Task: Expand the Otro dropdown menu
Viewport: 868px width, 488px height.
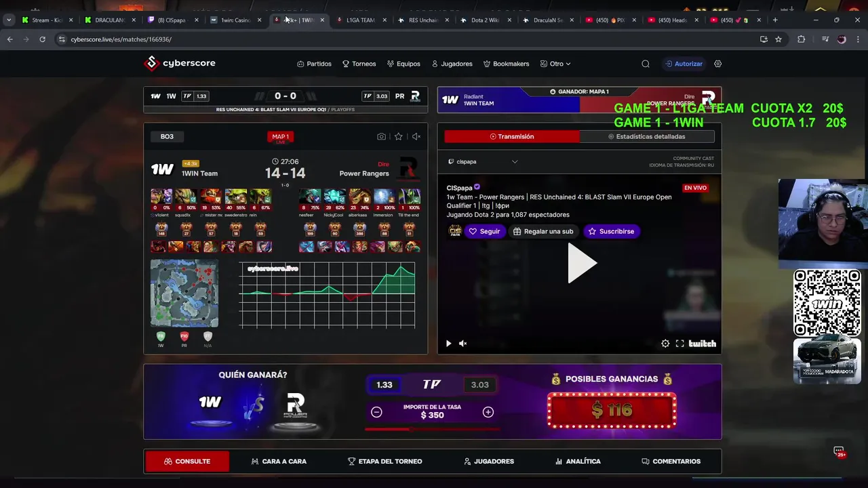Action: click(555, 64)
